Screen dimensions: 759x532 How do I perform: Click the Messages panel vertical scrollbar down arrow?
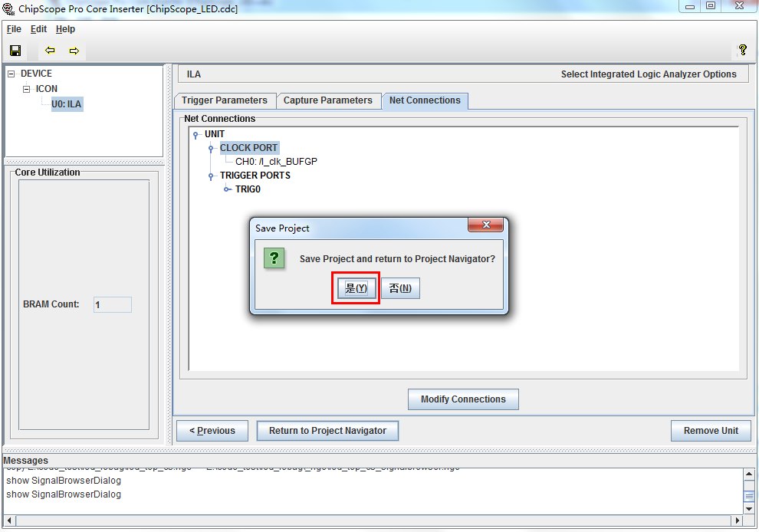point(749,509)
